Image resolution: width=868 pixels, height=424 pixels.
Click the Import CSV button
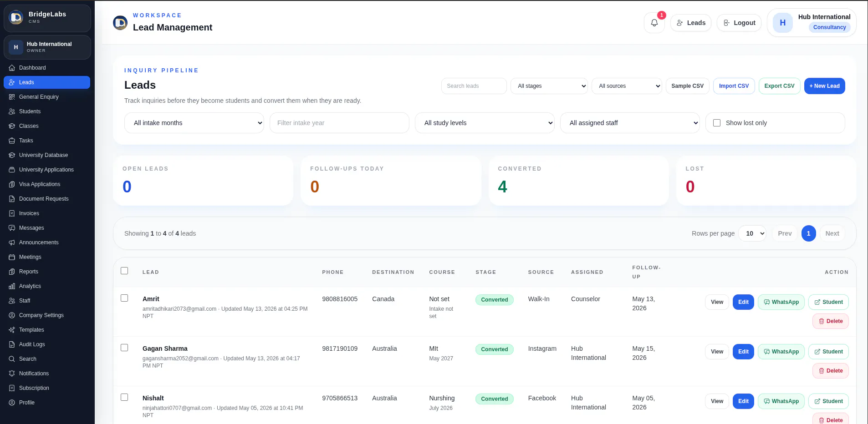pyautogui.click(x=734, y=86)
